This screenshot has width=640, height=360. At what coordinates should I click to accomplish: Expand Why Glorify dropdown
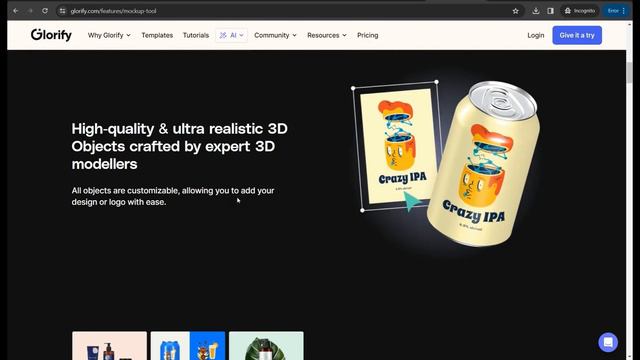coord(109,36)
